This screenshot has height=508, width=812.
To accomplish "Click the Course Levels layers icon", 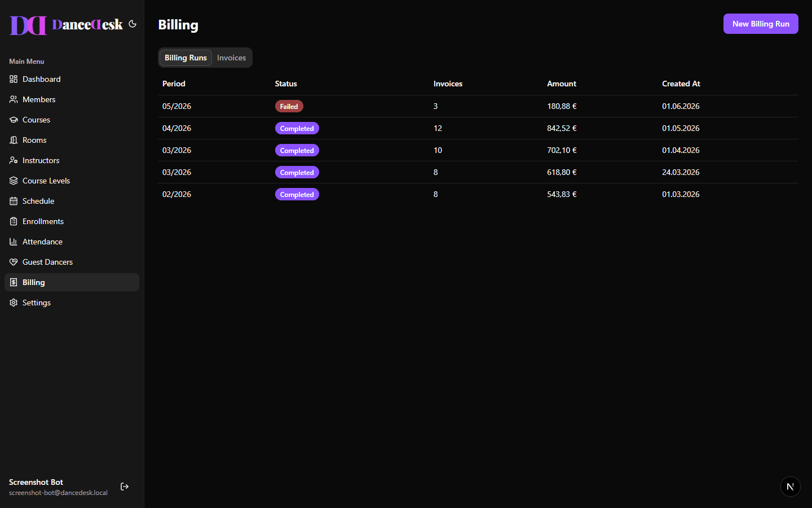I will pyautogui.click(x=14, y=181).
